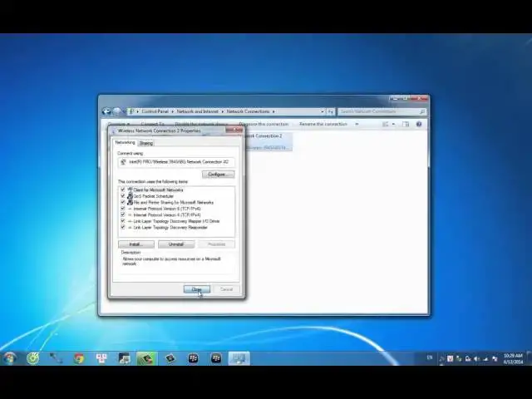
Task: Open Google Chrome from the taskbar
Action: pyautogui.click(x=79, y=358)
